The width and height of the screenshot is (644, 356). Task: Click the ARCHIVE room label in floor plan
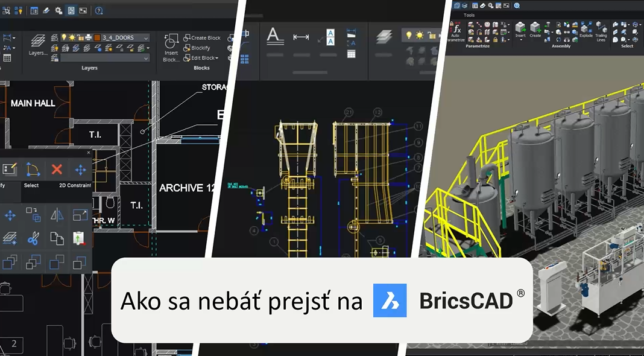click(x=187, y=188)
